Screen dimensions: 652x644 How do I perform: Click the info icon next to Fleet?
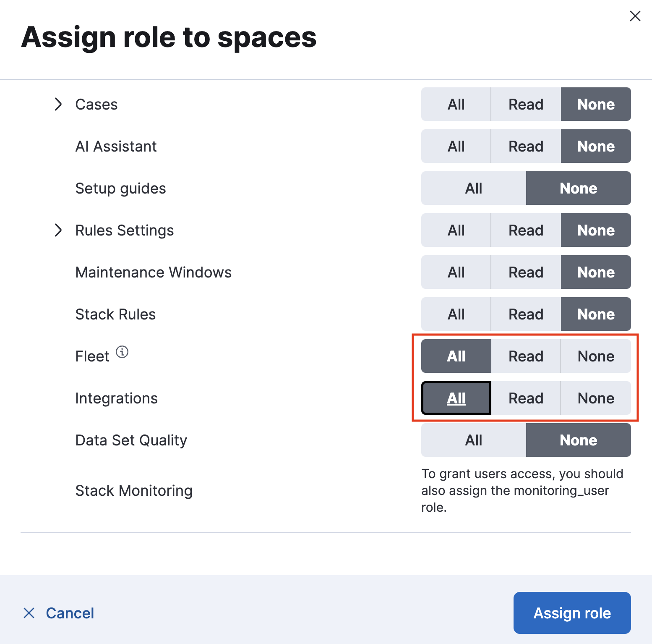click(x=122, y=352)
